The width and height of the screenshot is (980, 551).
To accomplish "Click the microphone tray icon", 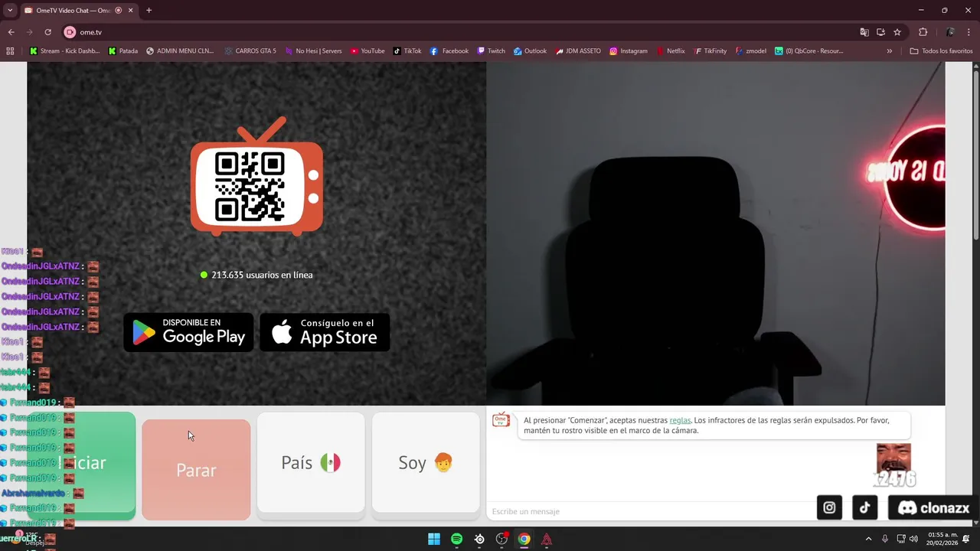I will pyautogui.click(x=885, y=539).
